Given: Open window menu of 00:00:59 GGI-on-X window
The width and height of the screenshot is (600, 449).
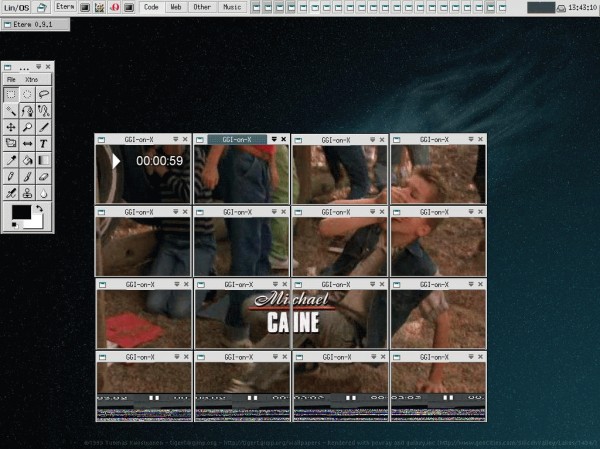Looking at the screenshot, I should point(101,140).
